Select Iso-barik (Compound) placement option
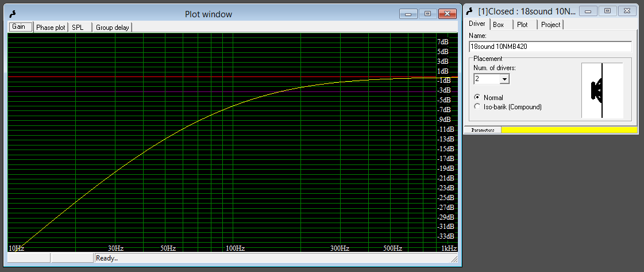The image size is (644, 272). point(477,106)
